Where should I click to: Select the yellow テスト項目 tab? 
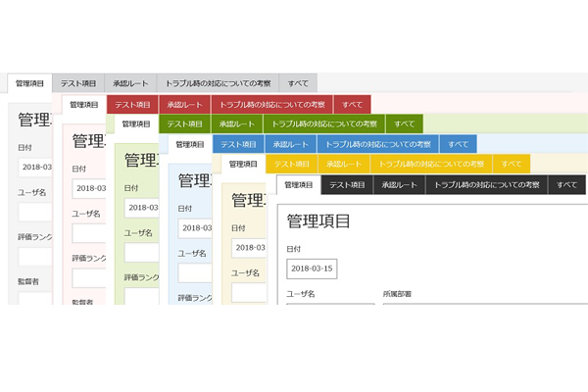pyautogui.click(x=291, y=164)
